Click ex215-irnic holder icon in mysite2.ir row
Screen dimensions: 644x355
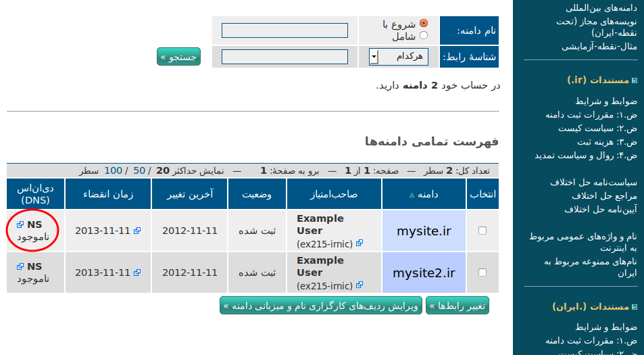click(x=360, y=285)
